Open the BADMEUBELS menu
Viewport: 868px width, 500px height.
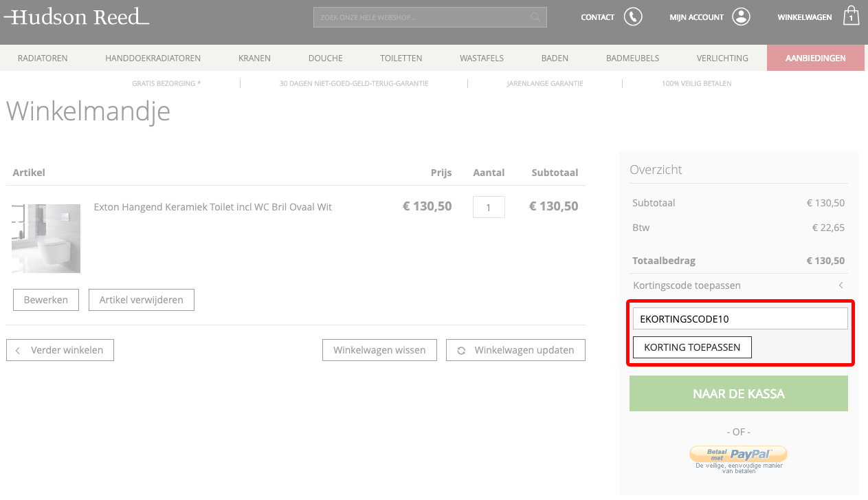pyautogui.click(x=632, y=58)
